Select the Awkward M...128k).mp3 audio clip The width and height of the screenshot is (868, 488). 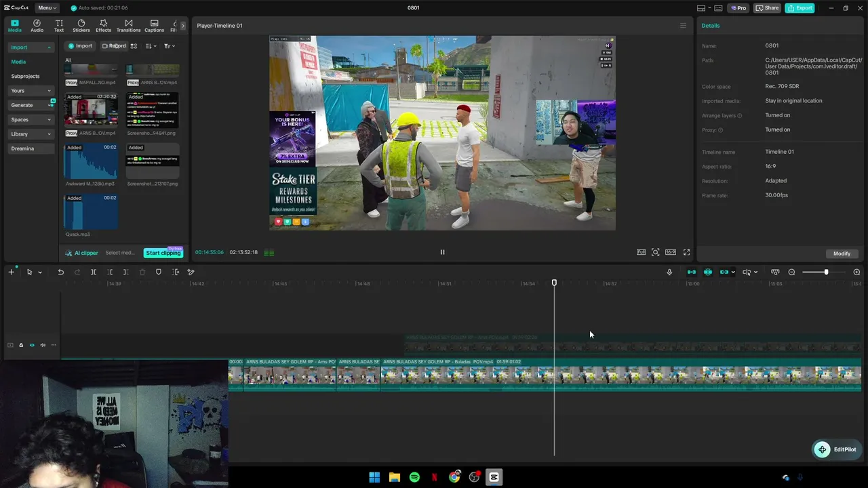91,161
